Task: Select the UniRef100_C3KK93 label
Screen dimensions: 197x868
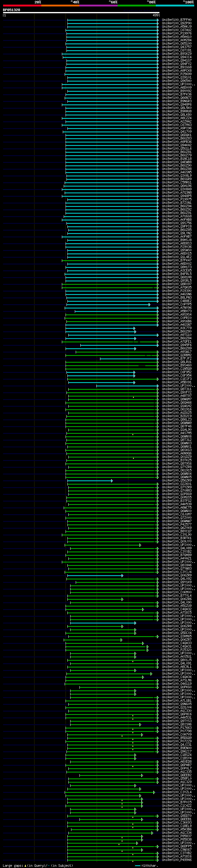Action: [x=176, y=823]
